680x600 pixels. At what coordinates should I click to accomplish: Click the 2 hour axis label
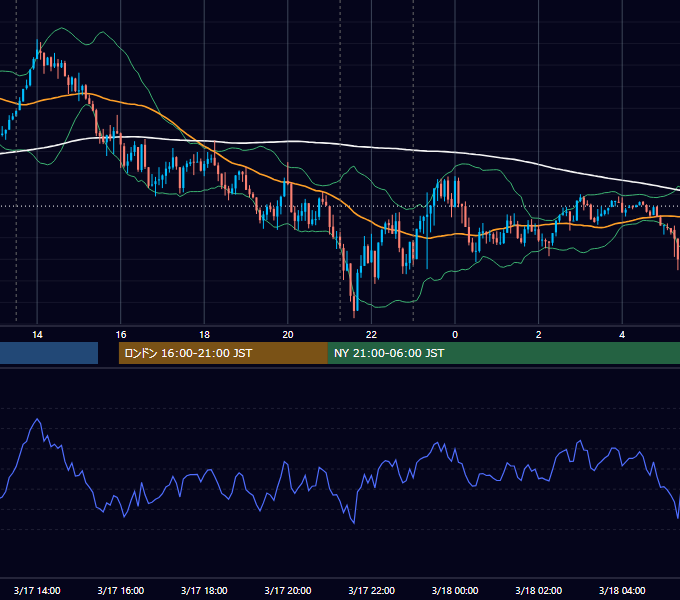pyautogui.click(x=538, y=335)
